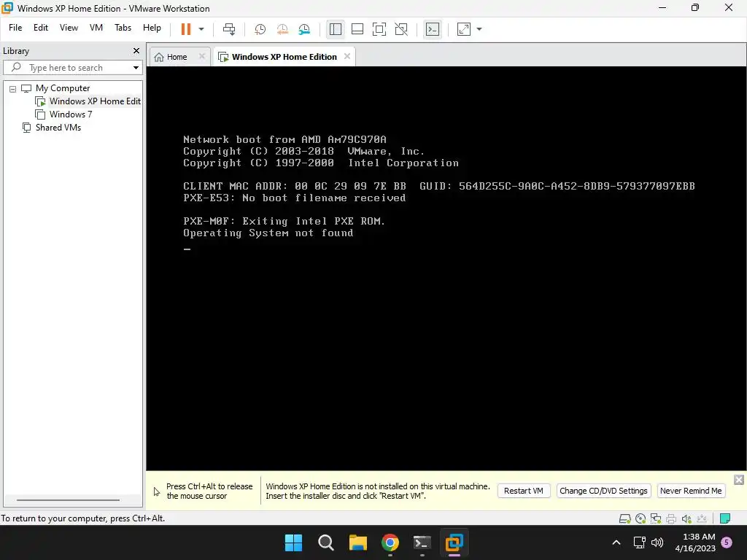Click Change CD/DVD Settings button
Image resolution: width=747 pixels, height=560 pixels.
tap(603, 491)
